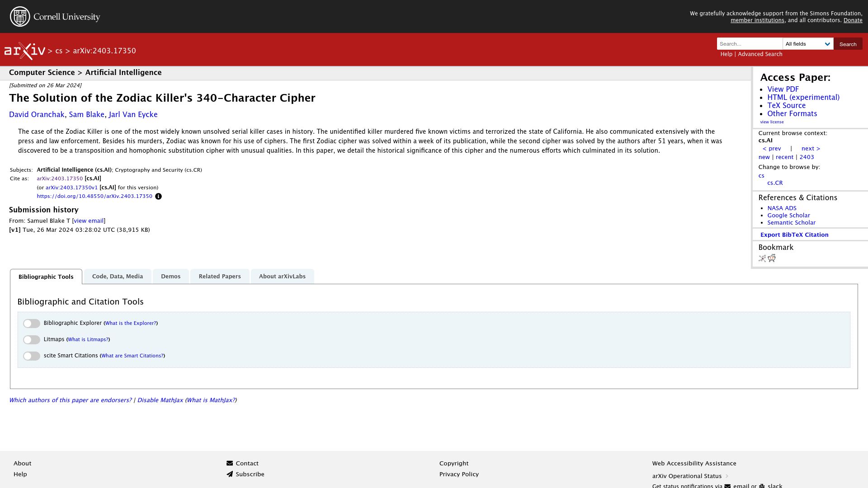Click the Donate link

(853, 20)
